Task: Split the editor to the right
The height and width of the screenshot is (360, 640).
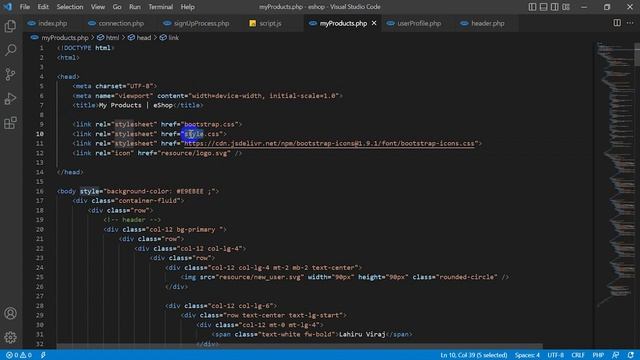Action: click(x=617, y=23)
